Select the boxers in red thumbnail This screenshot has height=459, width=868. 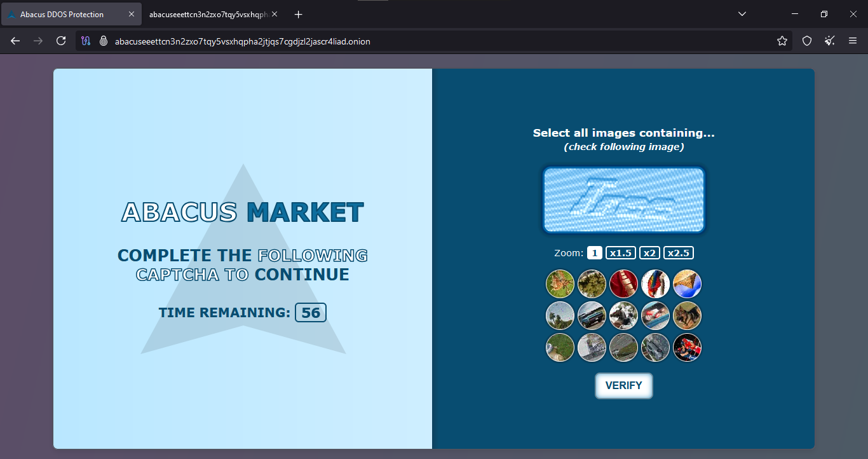687,347
